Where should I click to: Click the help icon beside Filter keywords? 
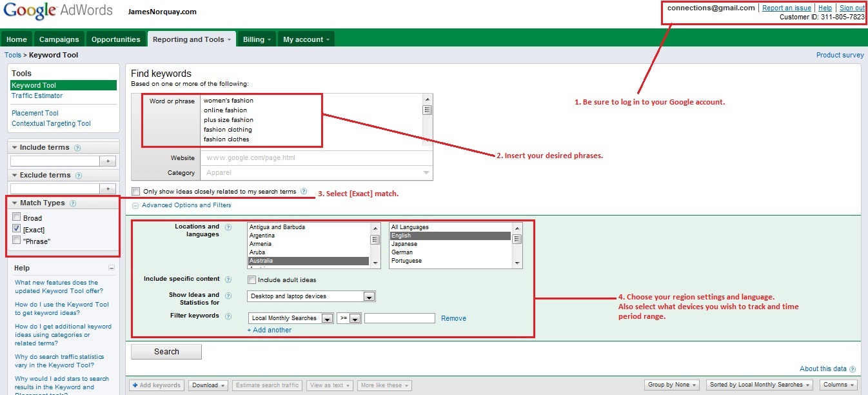click(x=228, y=316)
